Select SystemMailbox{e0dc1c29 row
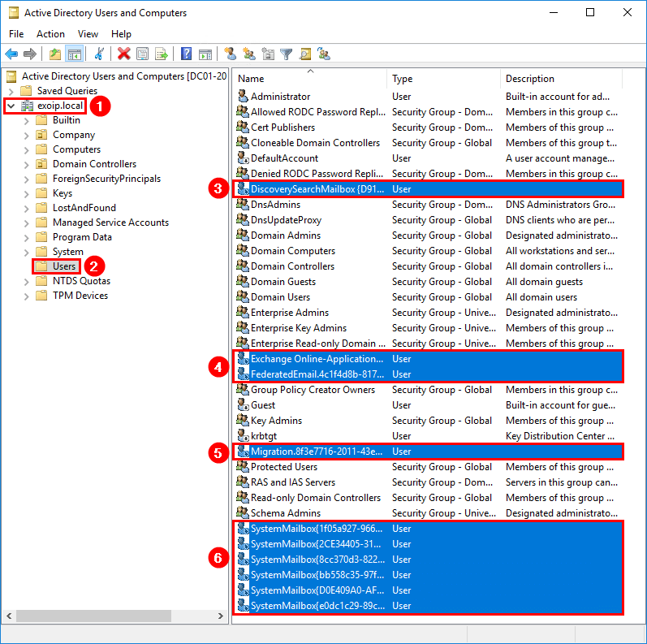The width and height of the screenshot is (647, 644). pos(428,606)
